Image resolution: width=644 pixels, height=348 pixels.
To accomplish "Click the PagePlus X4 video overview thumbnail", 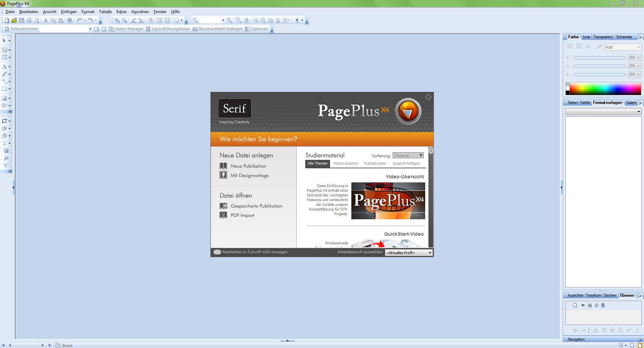I will [388, 201].
